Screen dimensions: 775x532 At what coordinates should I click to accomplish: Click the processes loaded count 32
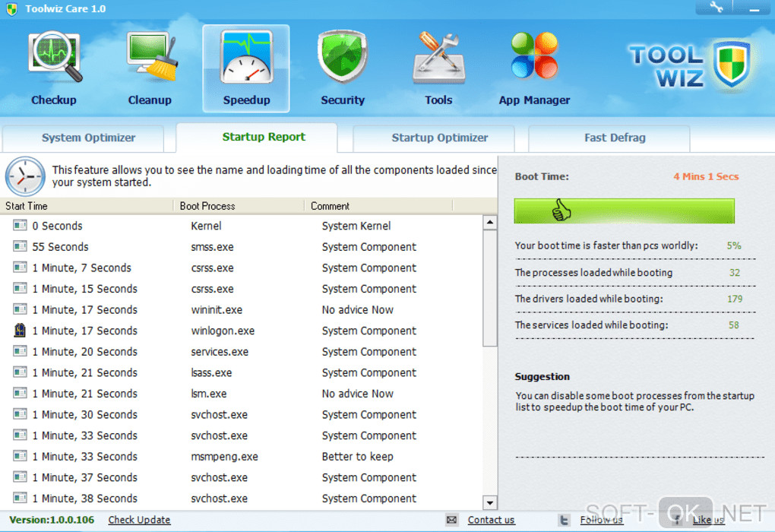coord(735,272)
